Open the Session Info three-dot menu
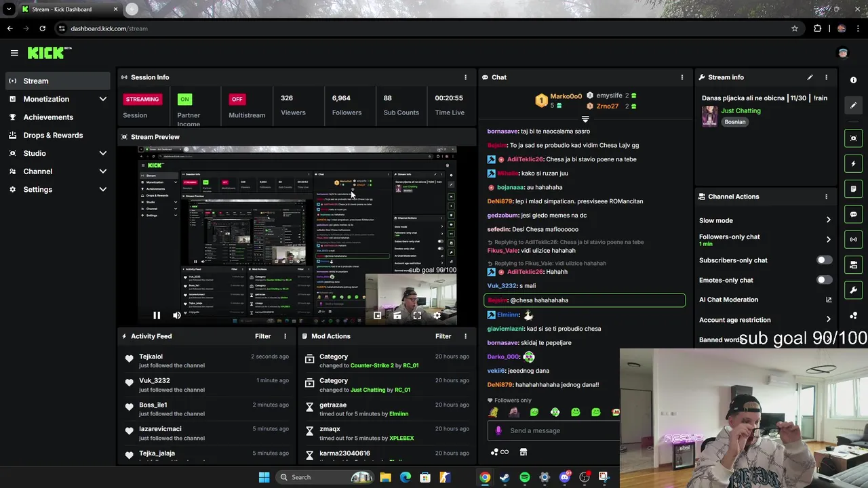This screenshot has height=488, width=868. point(465,77)
